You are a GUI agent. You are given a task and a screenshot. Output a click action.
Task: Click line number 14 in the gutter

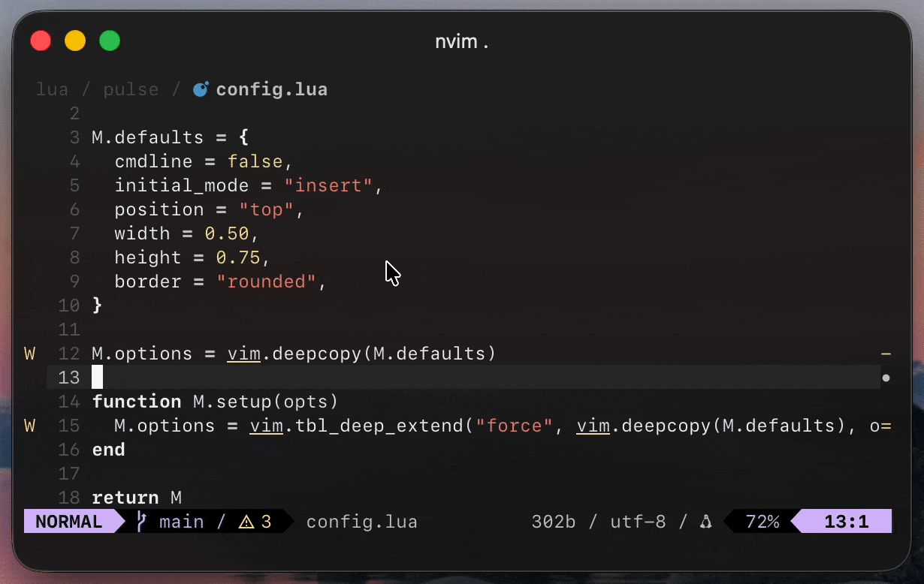pyautogui.click(x=69, y=402)
